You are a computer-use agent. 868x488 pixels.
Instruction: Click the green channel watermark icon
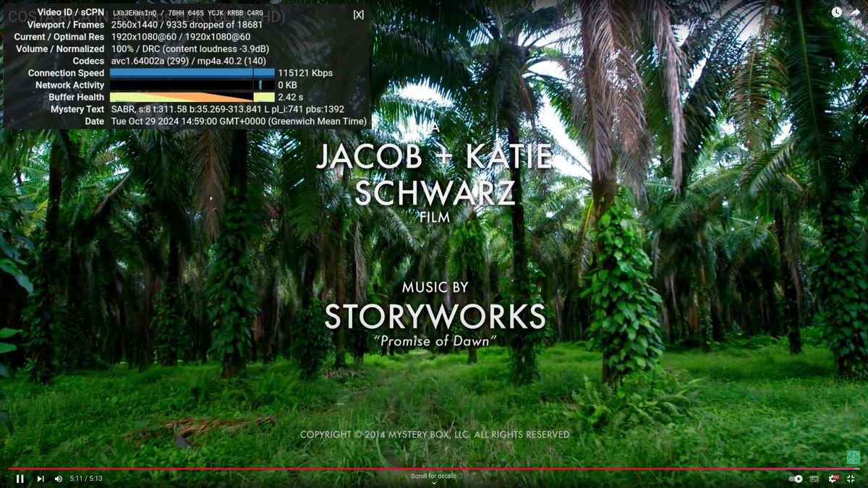(x=854, y=458)
